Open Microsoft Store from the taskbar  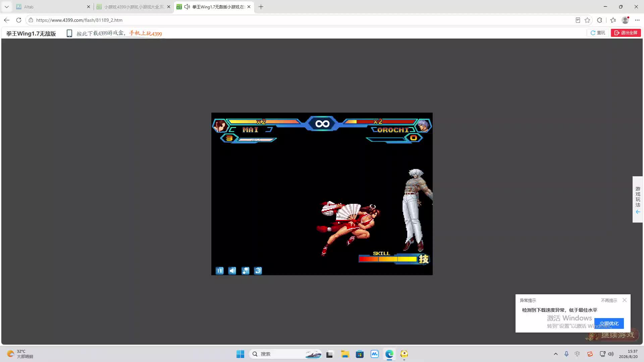click(x=360, y=354)
